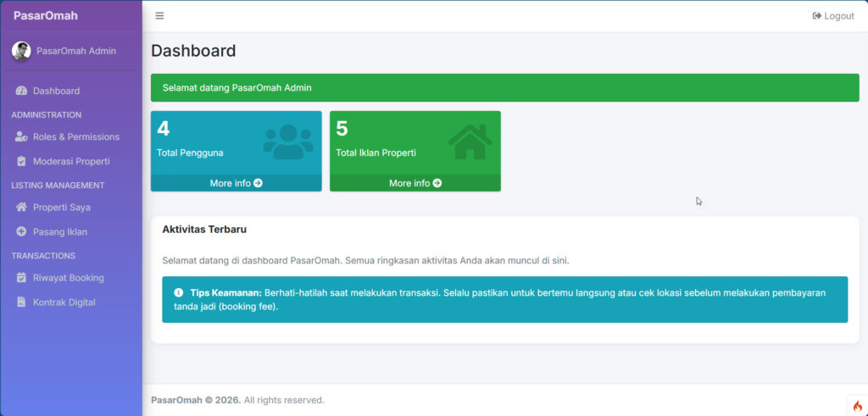Open More info under Total Pengguna
Screen dimensions: 868x416
236,183
